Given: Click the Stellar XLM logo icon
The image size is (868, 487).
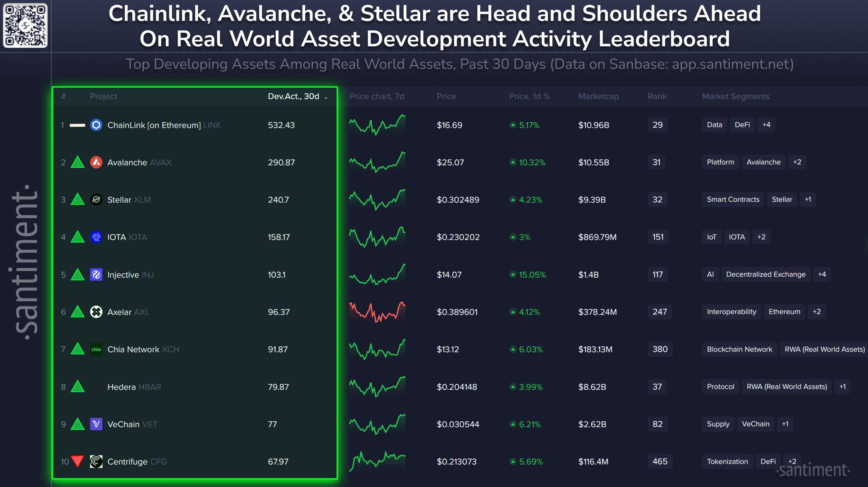Looking at the screenshot, I should pos(96,200).
